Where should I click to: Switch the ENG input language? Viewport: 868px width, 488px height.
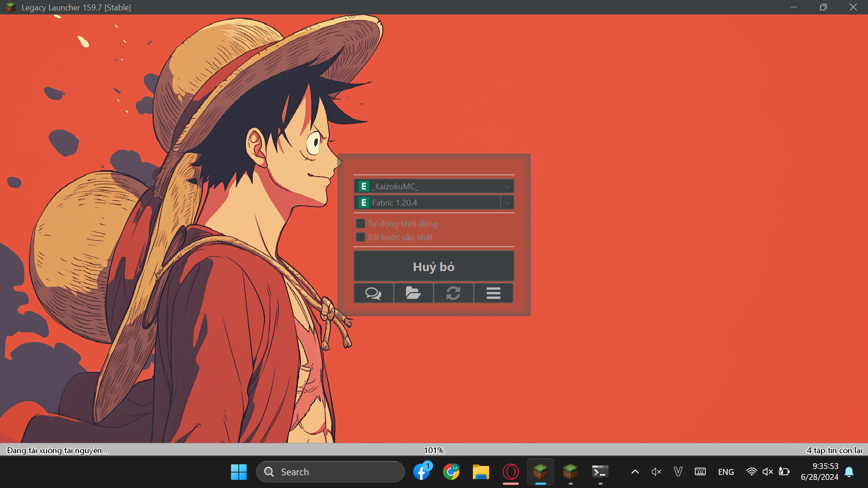coord(726,472)
